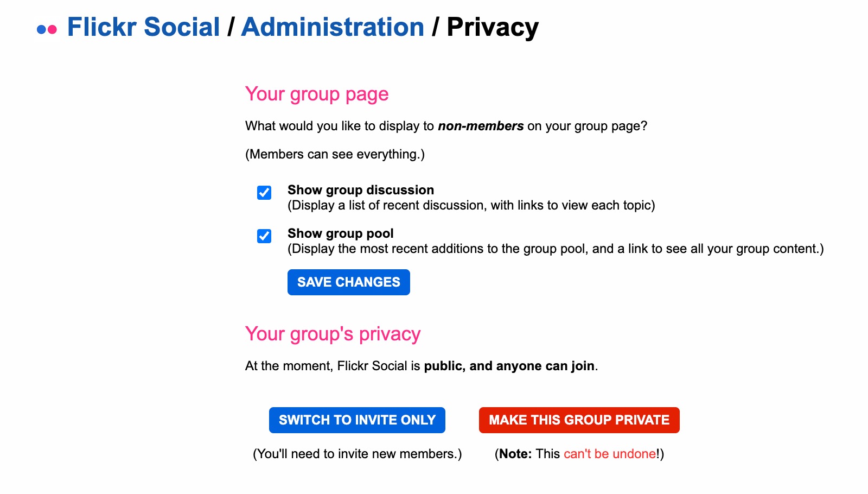Click the red can't be undone text
Viewport: 868px width, 494px height.
tap(610, 454)
